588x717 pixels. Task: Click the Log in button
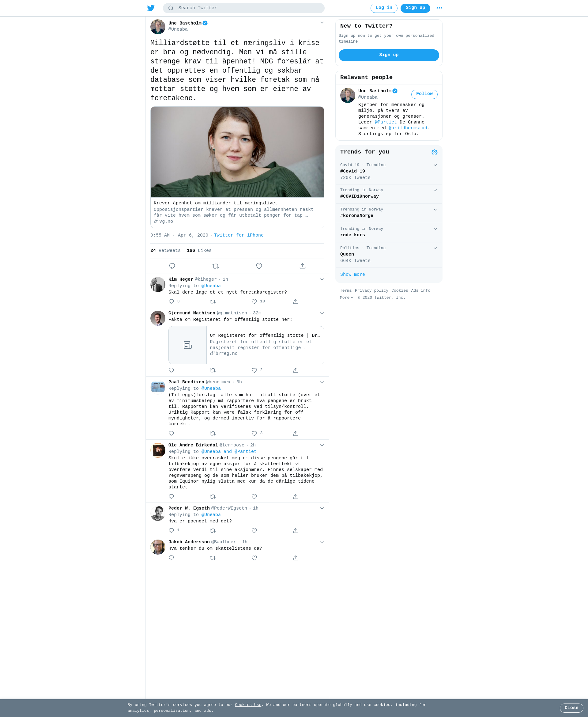(384, 8)
